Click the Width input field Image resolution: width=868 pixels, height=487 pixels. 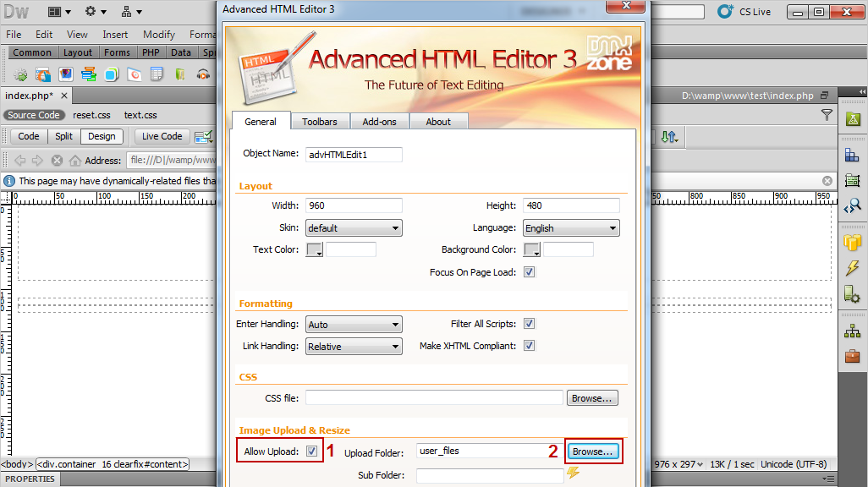pyautogui.click(x=354, y=205)
